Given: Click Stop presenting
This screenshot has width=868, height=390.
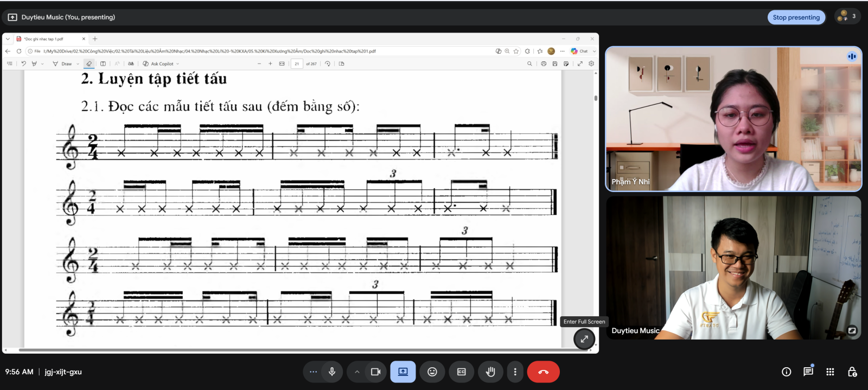Looking at the screenshot, I should coord(796,17).
